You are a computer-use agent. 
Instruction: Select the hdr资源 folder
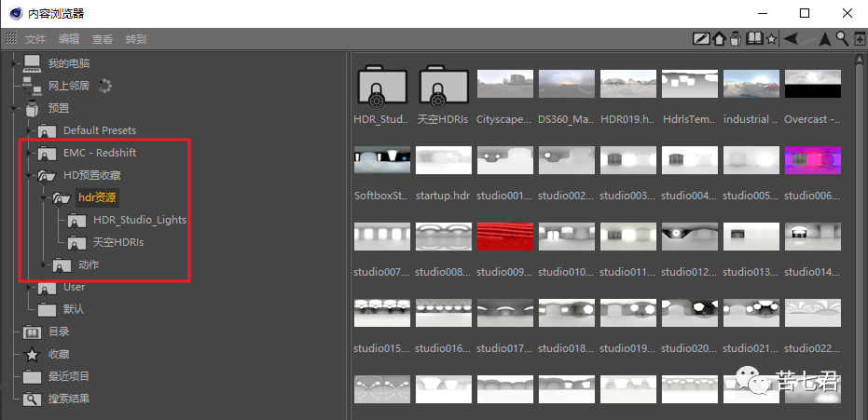[x=97, y=197]
